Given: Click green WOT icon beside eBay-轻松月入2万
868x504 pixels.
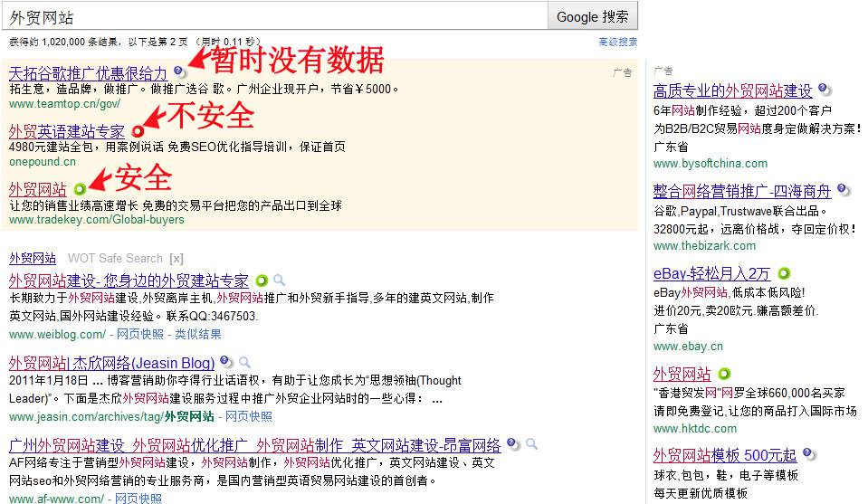Looking at the screenshot, I should point(784,273).
